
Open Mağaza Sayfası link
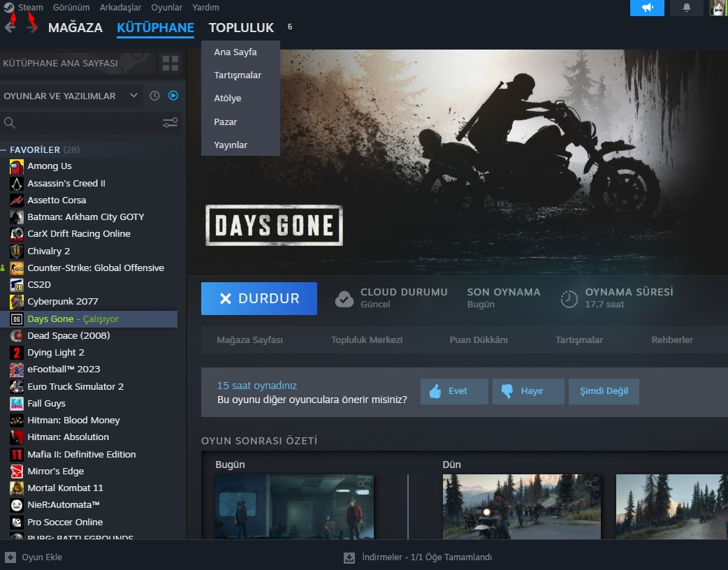point(250,339)
